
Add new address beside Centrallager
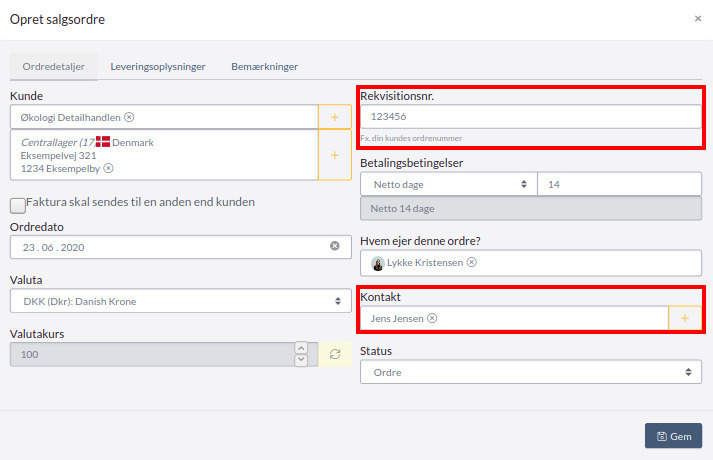pos(334,156)
